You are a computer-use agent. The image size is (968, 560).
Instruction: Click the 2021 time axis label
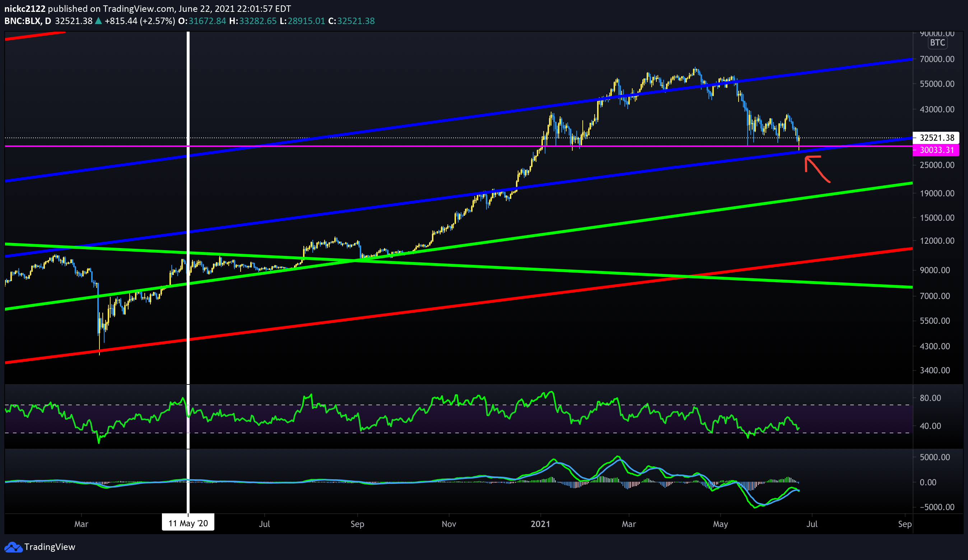[540, 524]
